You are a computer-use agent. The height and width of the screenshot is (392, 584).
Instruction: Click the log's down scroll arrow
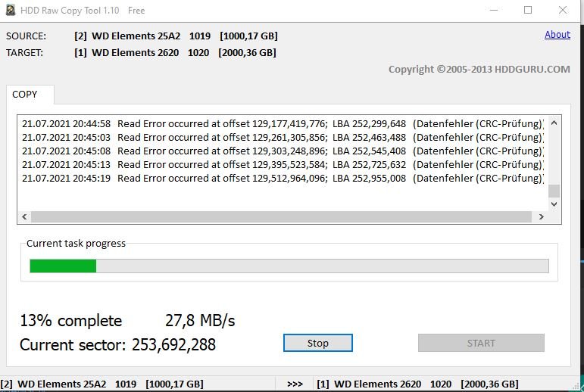point(554,204)
